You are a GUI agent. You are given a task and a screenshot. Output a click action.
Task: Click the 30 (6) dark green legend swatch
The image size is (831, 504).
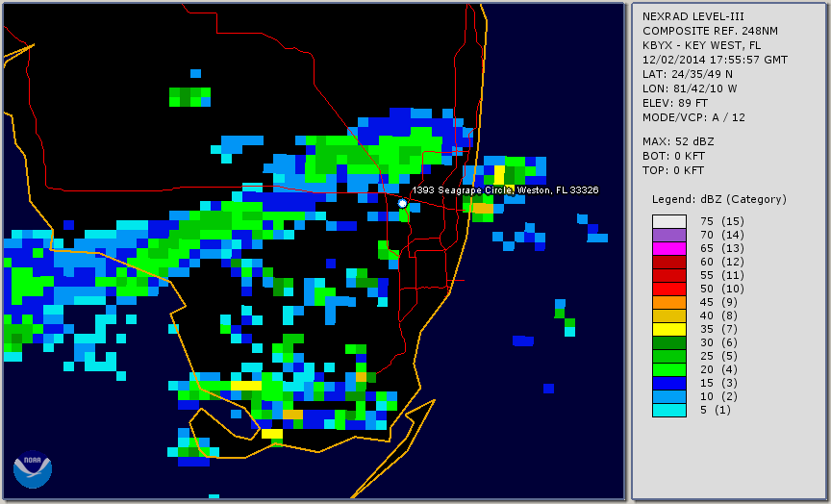tap(669, 342)
